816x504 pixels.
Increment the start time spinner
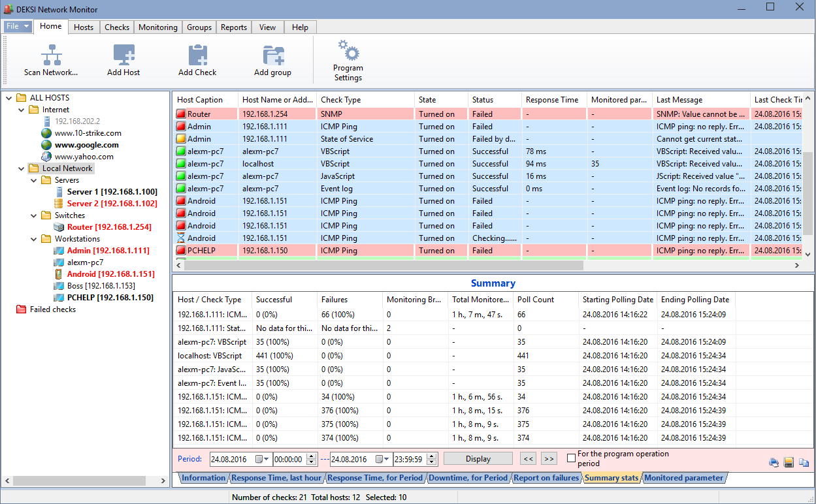[x=311, y=456]
